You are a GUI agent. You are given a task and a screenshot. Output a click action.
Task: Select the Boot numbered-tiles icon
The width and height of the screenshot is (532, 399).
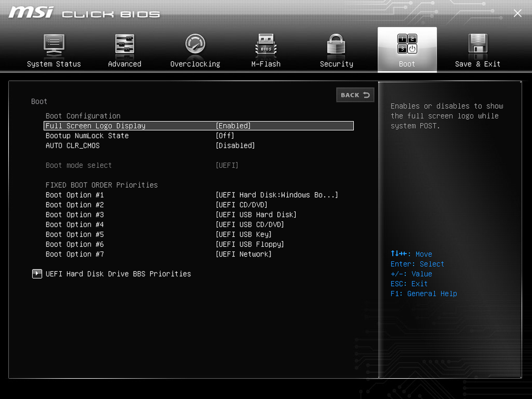pos(407,44)
